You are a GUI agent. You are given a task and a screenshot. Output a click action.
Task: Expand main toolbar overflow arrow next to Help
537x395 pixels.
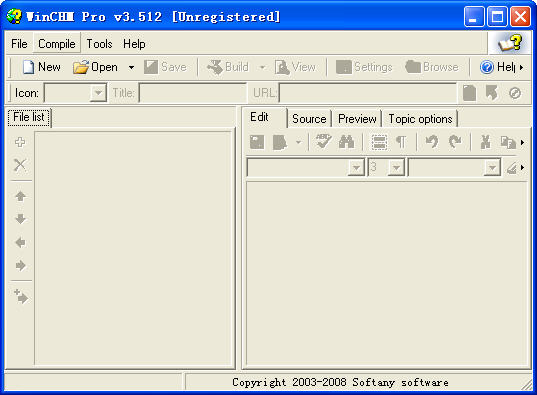tap(521, 67)
